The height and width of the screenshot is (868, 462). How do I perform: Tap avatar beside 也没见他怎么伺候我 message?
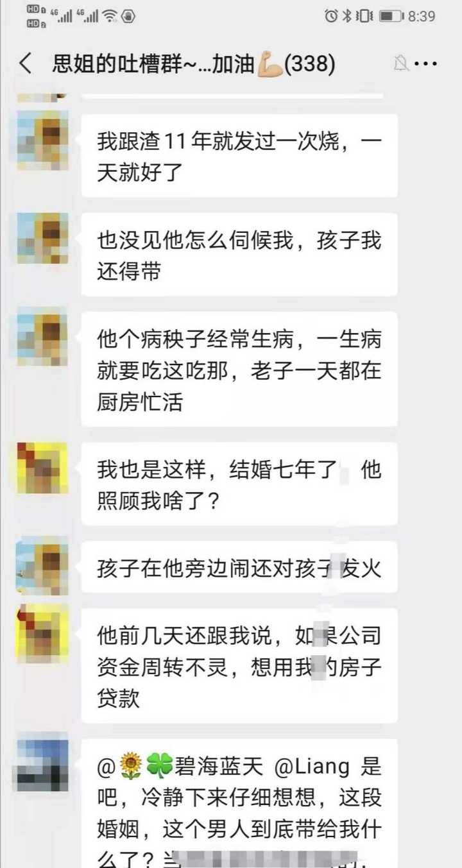42,239
